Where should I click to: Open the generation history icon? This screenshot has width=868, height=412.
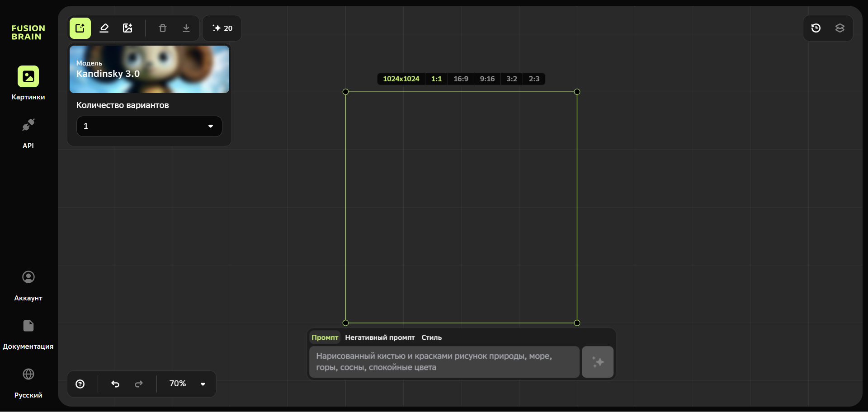[816, 28]
